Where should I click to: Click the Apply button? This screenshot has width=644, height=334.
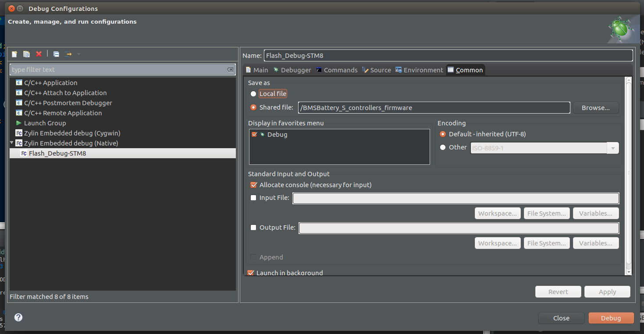pyautogui.click(x=607, y=292)
